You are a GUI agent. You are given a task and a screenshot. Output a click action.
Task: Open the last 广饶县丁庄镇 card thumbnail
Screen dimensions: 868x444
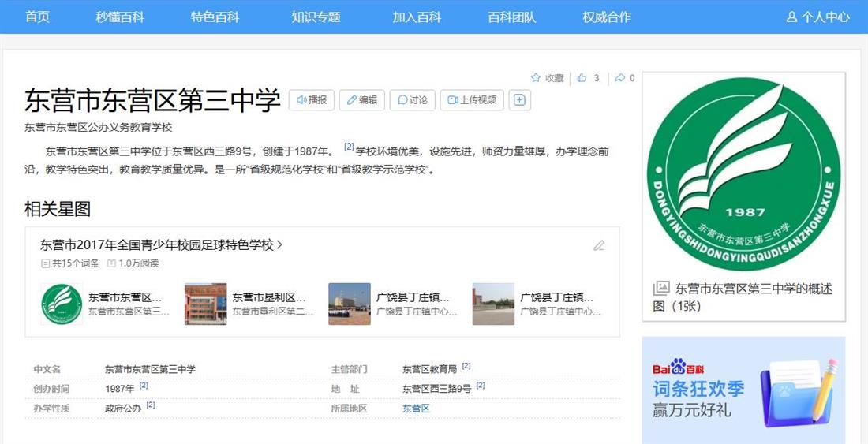pyautogui.click(x=493, y=304)
